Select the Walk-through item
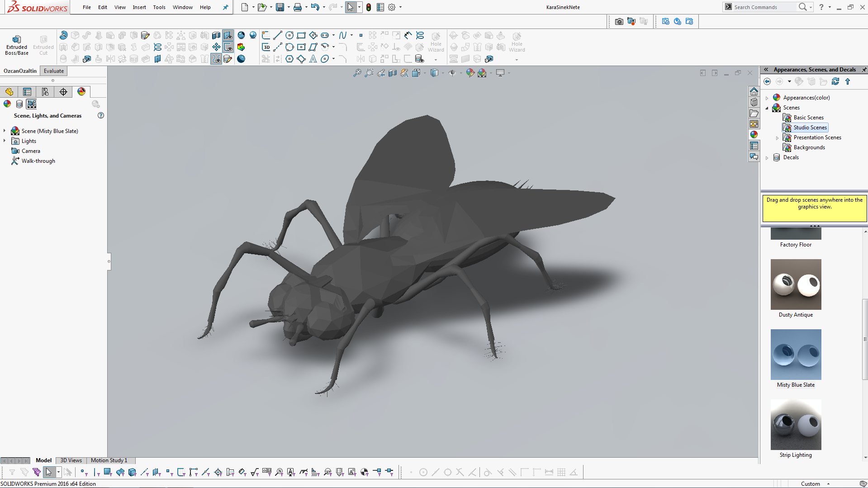The width and height of the screenshot is (868, 488). (33, 161)
